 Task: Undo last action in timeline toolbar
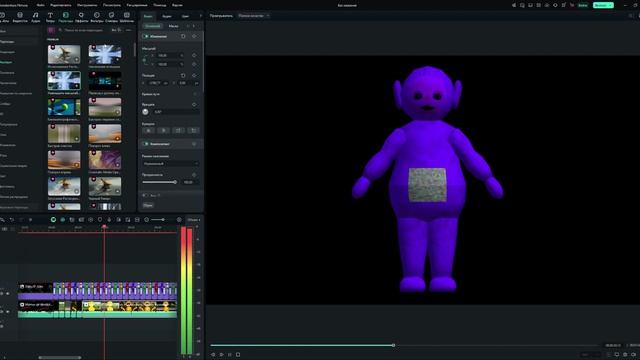[x=12, y=220]
